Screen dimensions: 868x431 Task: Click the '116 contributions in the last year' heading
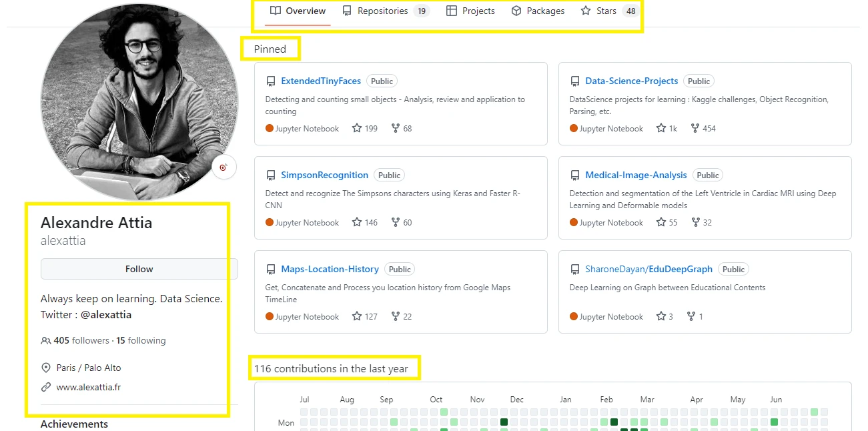click(331, 368)
